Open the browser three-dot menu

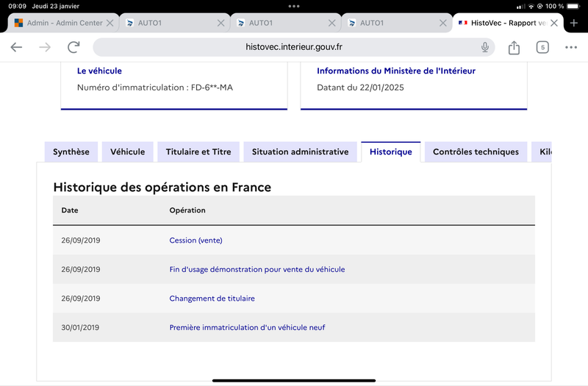571,47
